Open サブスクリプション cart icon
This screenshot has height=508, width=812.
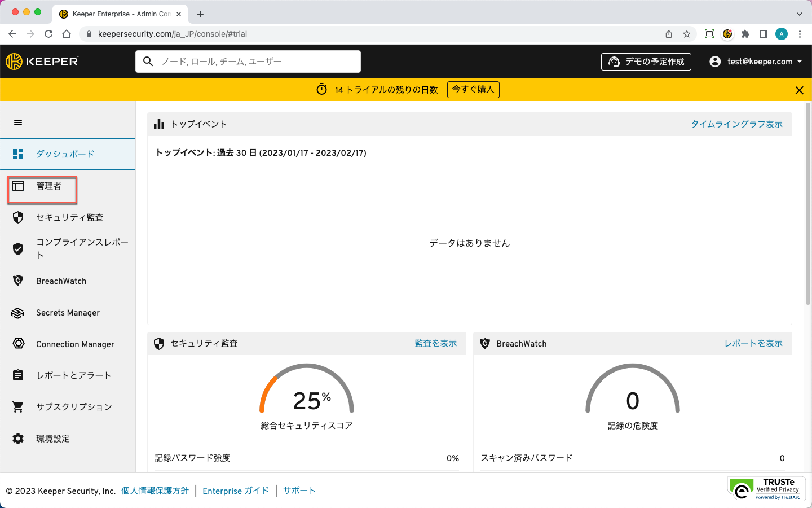18,407
